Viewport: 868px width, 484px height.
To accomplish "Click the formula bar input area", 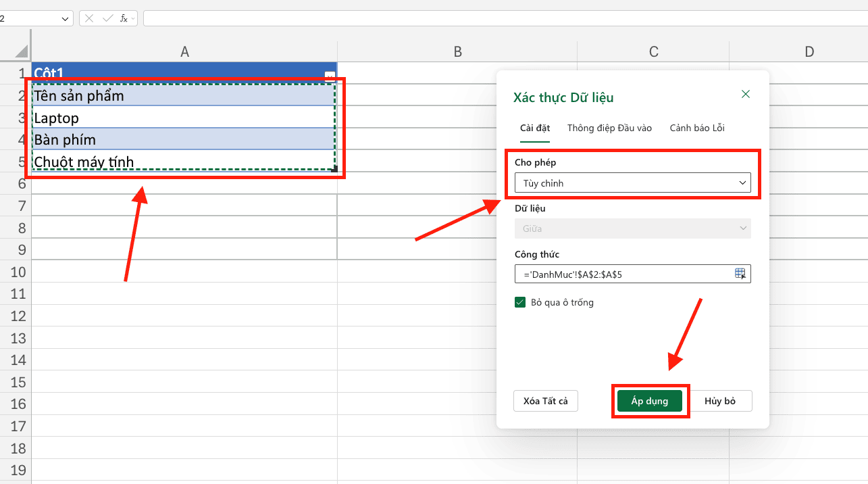I will point(505,18).
